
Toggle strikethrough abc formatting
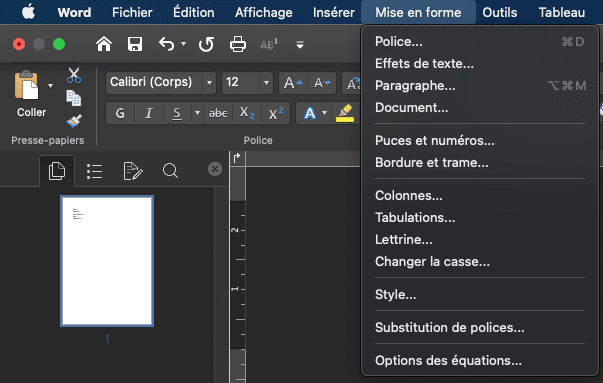[x=218, y=113]
